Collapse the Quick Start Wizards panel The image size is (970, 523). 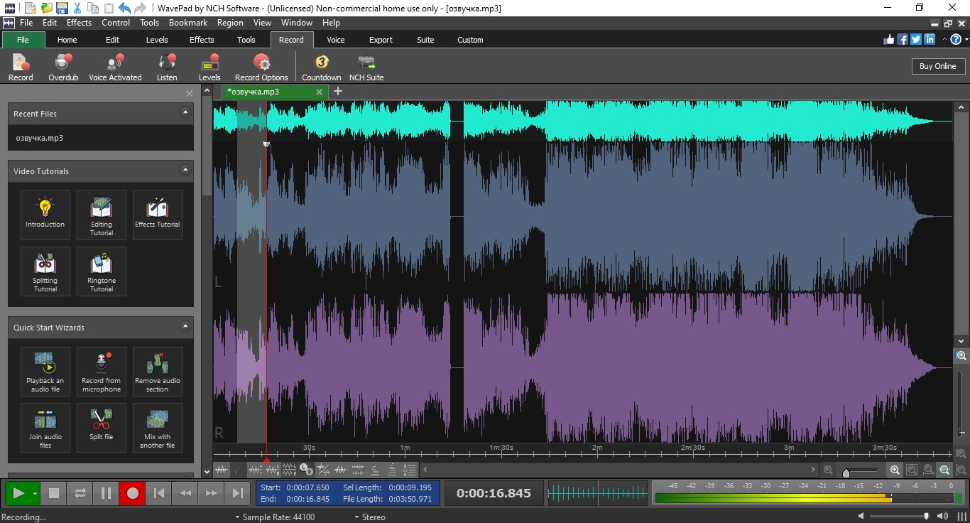coord(184,326)
